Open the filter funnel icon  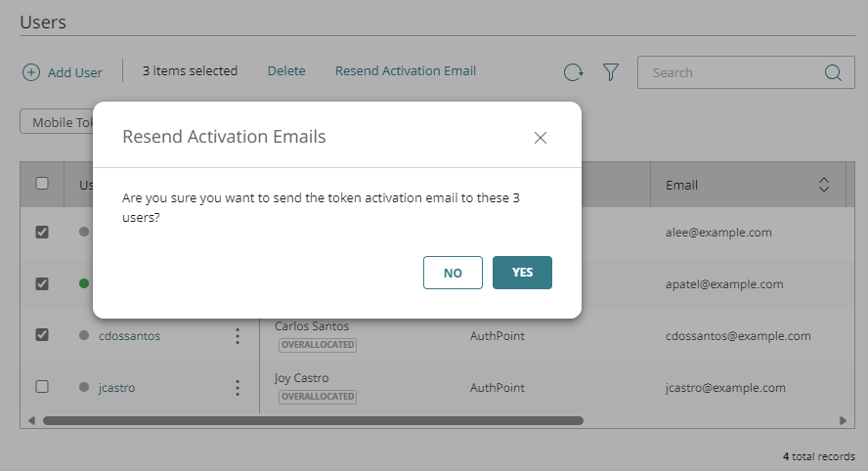coord(611,72)
